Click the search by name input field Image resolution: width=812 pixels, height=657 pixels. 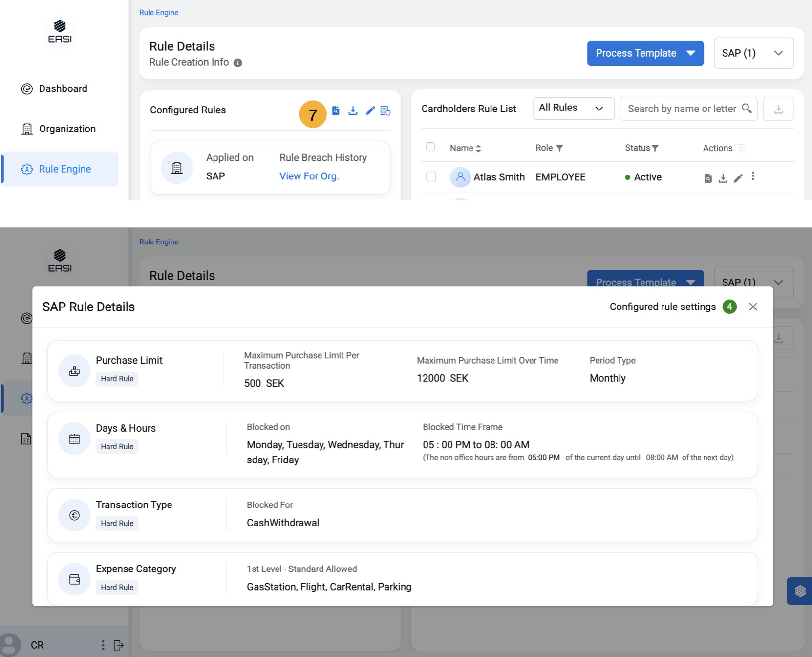click(x=681, y=109)
